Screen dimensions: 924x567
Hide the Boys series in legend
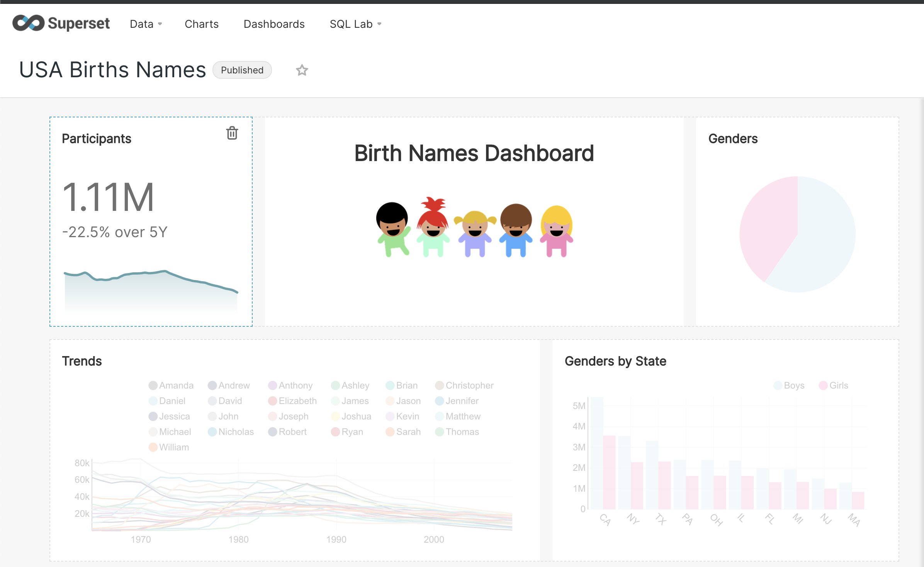pos(789,385)
